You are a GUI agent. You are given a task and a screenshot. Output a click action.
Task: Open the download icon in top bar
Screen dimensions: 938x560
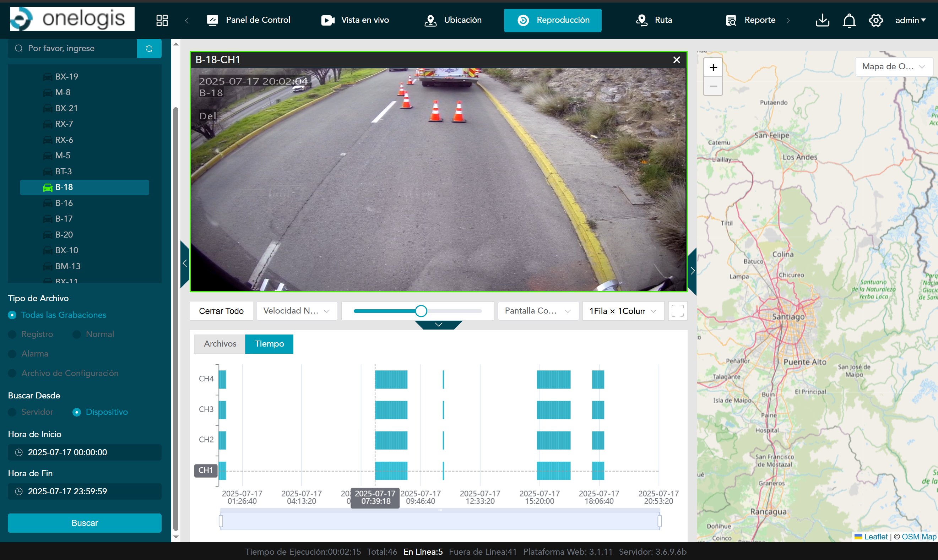[822, 20]
